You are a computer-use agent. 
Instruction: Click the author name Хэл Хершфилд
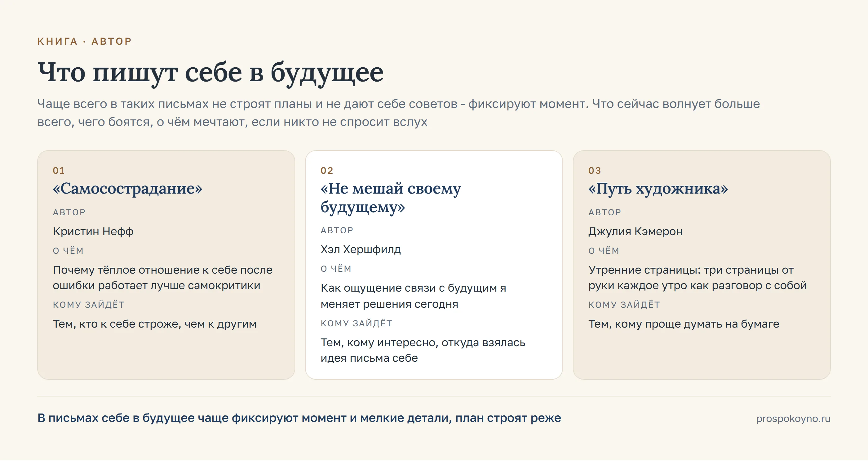pos(361,249)
